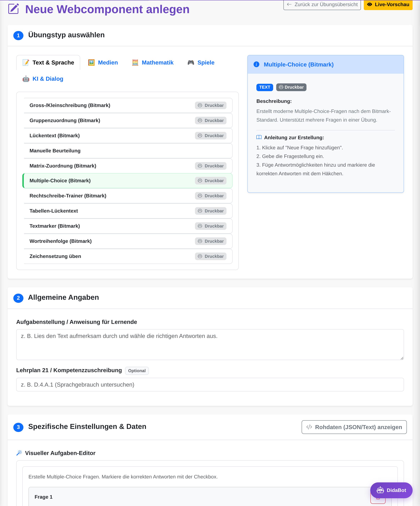The width and height of the screenshot is (420, 506).
Task: Open the Spiele tab
Action: [x=201, y=63]
